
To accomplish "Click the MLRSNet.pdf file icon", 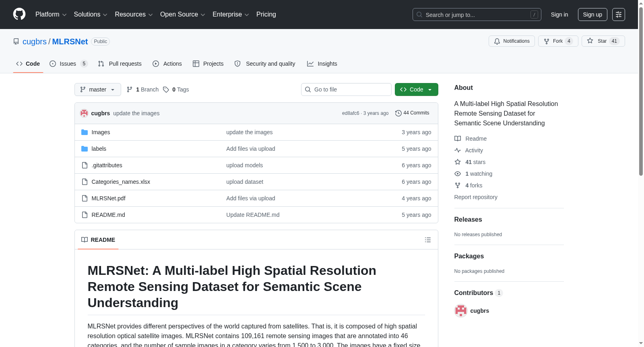I will (x=85, y=198).
